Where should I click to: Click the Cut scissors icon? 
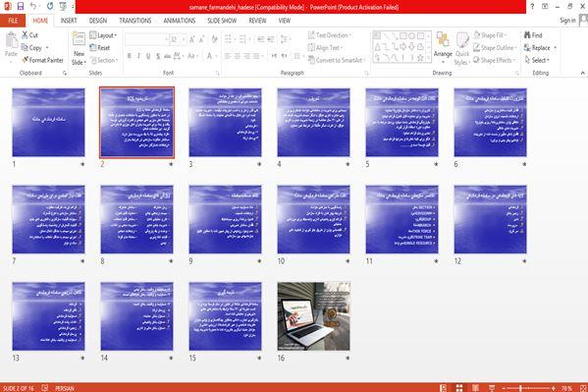(x=26, y=35)
